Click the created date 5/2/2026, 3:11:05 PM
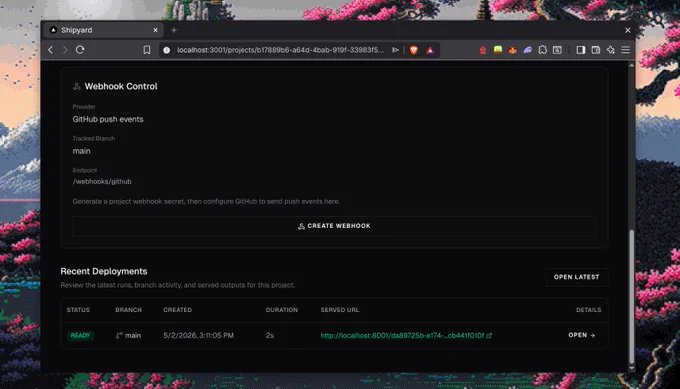Image resolution: width=680 pixels, height=389 pixels. click(x=199, y=335)
